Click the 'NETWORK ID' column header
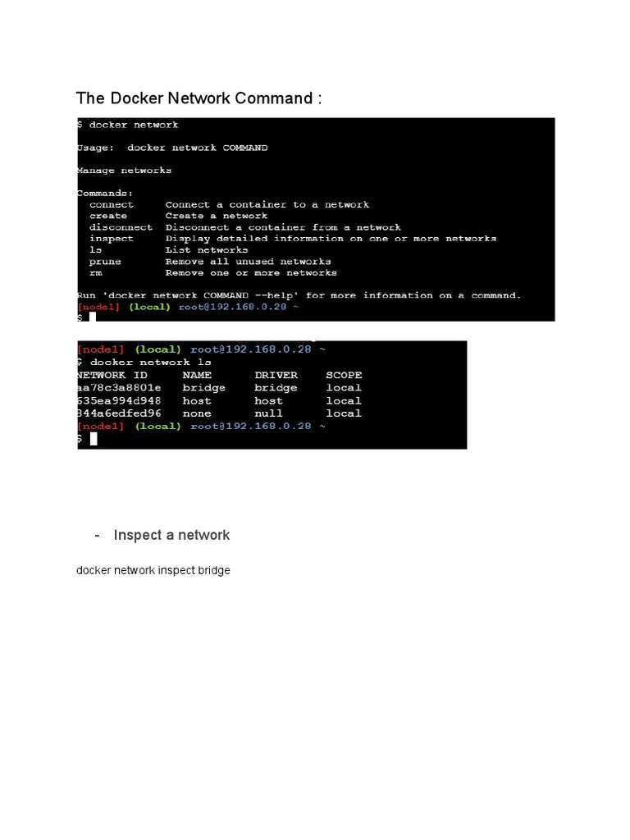This screenshot has height=840, width=630. pyautogui.click(x=112, y=375)
